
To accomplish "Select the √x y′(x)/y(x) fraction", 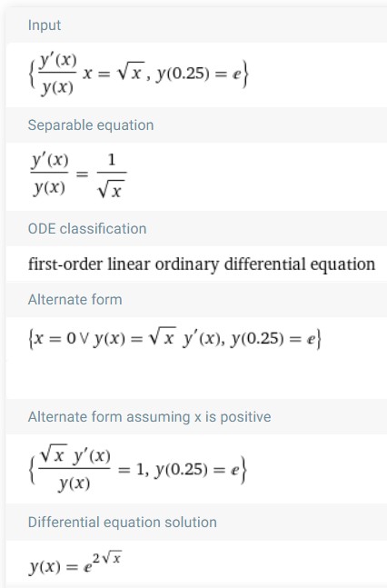I will click(74, 469).
